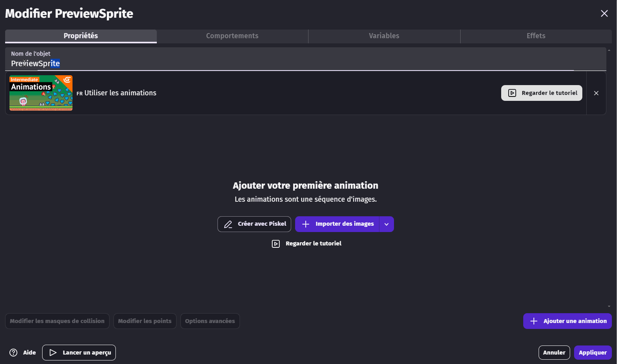Click the Nom de l'objet text field
The image size is (617, 364).
click(276, 63)
